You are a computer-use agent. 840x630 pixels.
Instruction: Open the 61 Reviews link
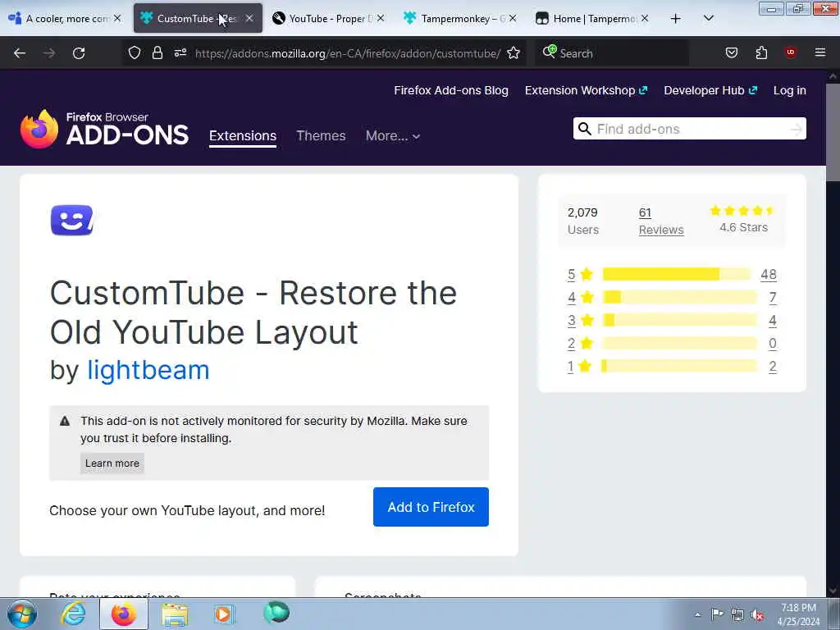click(661, 221)
